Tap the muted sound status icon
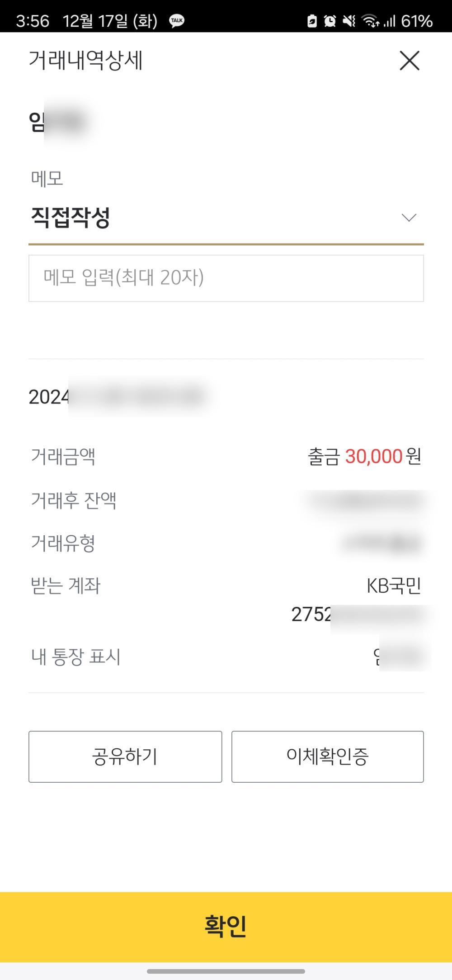Image resolution: width=452 pixels, height=980 pixels. pos(348,21)
